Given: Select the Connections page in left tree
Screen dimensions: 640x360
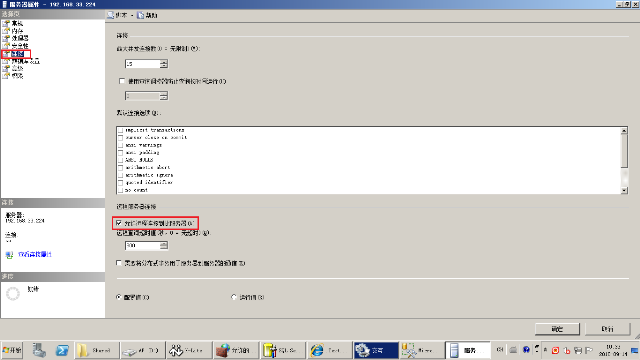Looking at the screenshot, I should point(17,53).
